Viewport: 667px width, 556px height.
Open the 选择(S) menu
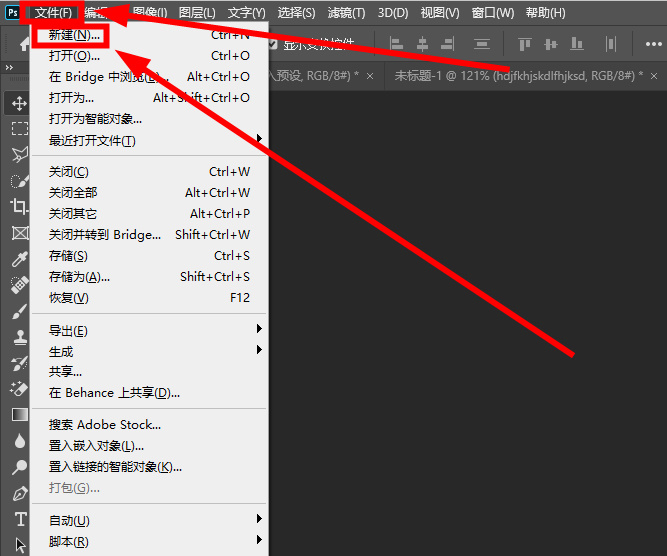(x=296, y=13)
